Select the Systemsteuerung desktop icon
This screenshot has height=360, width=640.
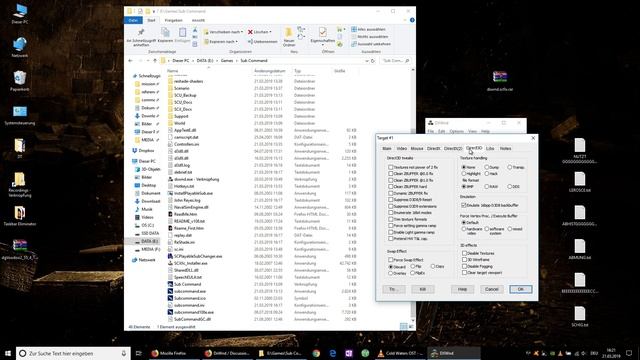20,115
